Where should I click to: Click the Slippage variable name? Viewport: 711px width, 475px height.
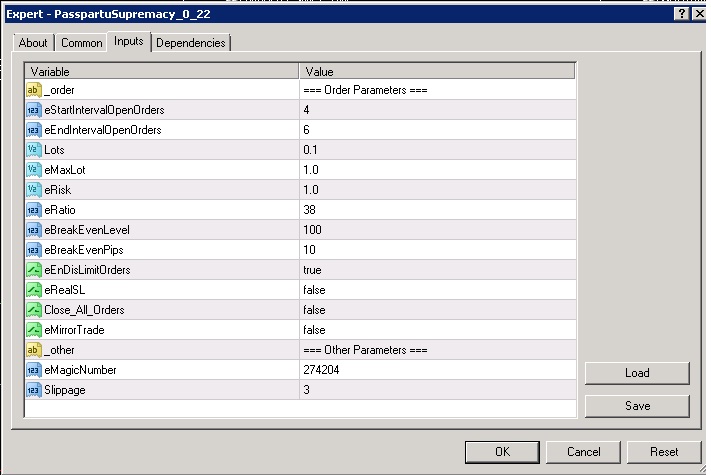[x=65, y=390]
